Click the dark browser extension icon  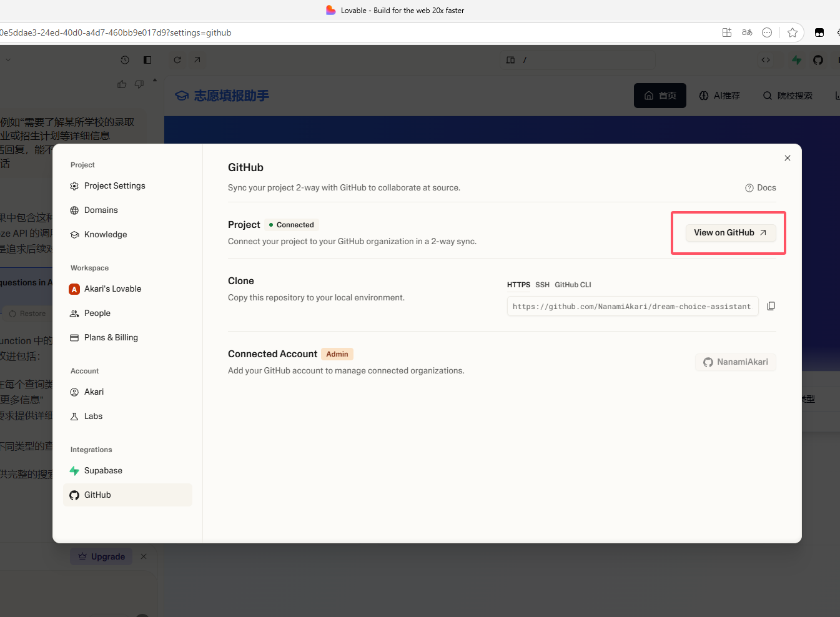[819, 32]
